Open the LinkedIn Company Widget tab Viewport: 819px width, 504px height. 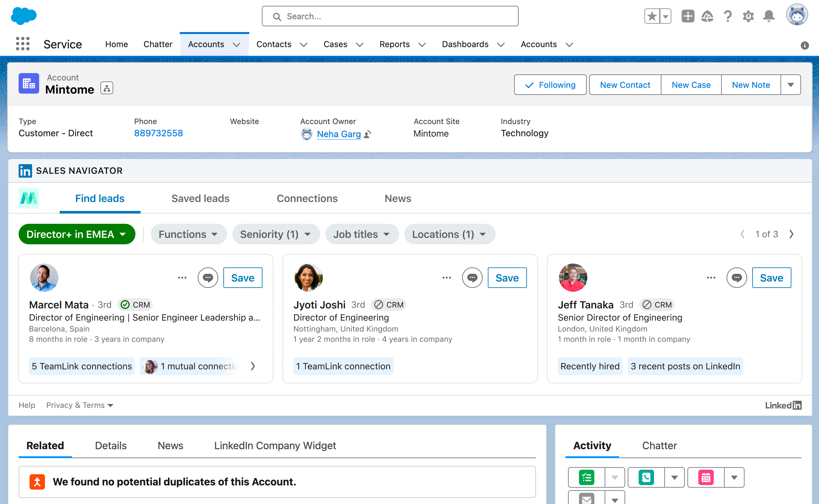pyautogui.click(x=275, y=445)
